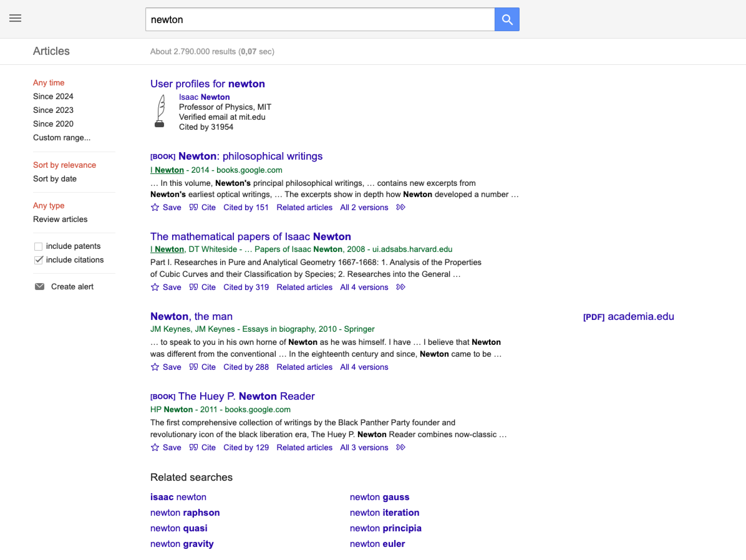The height and width of the screenshot is (560, 746).
Task: Click related search newton raphson
Action: [185, 513]
